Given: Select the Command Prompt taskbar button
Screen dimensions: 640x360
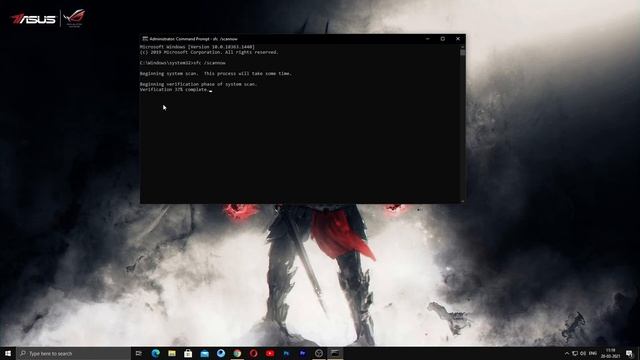Looking at the screenshot, I should 335,353.
